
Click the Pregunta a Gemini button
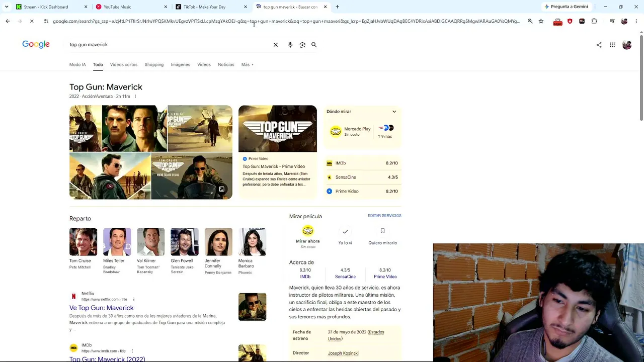point(566,7)
